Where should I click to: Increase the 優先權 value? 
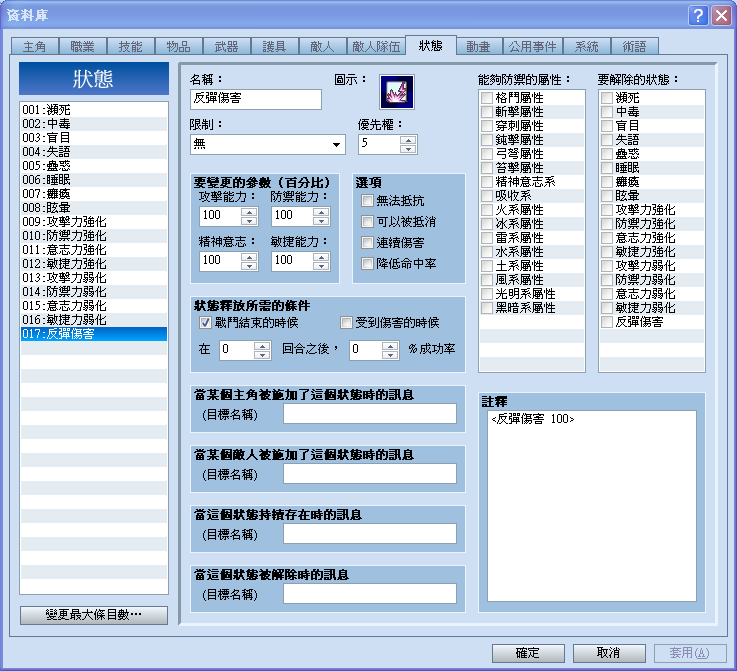click(408, 140)
